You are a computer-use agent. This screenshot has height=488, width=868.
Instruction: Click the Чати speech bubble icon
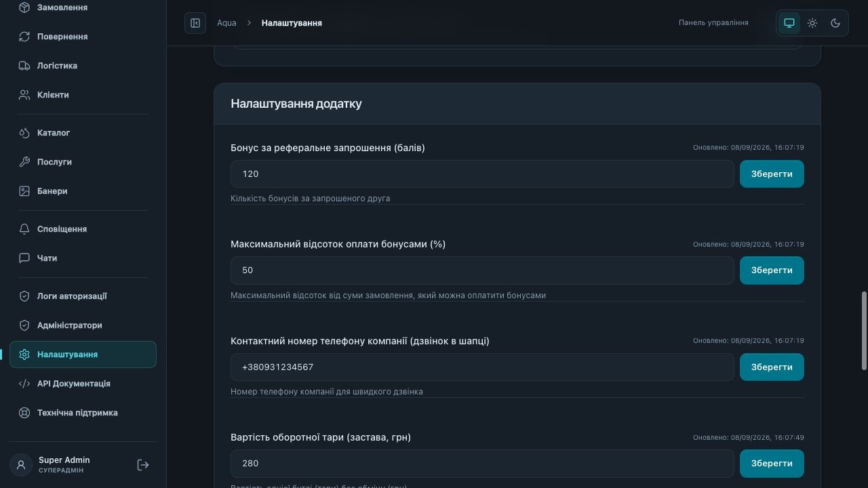tap(24, 258)
